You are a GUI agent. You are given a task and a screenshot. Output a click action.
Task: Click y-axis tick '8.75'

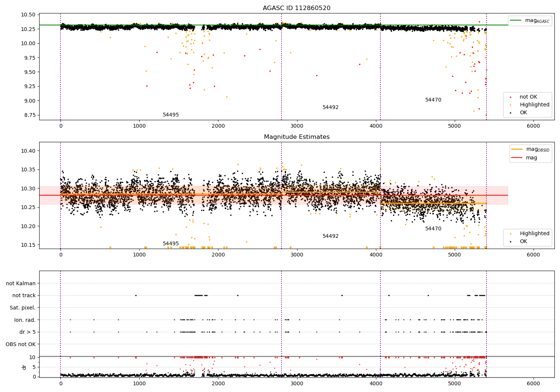[30, 115]
